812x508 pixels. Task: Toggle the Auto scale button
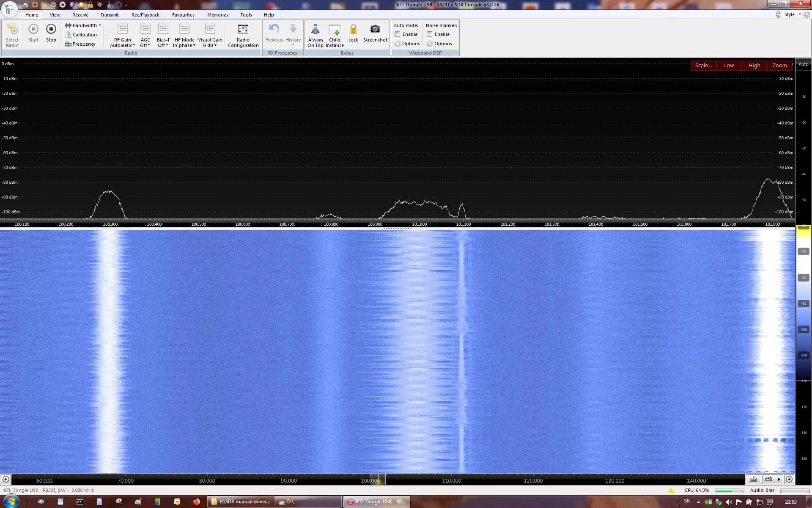point(803,64)
